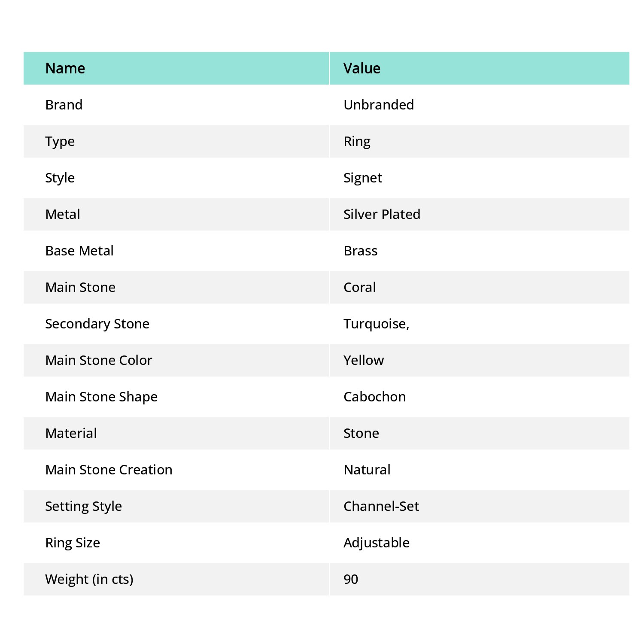This screenshot has height=644, width=644.
Task: Click the Silver Plated value
Action: click(x=382, y=214)
